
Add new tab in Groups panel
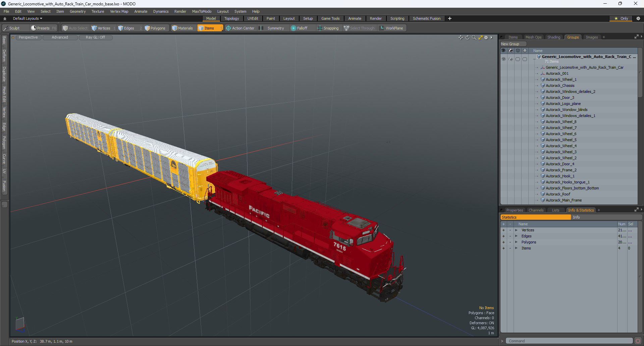click(x=604, y=37)
